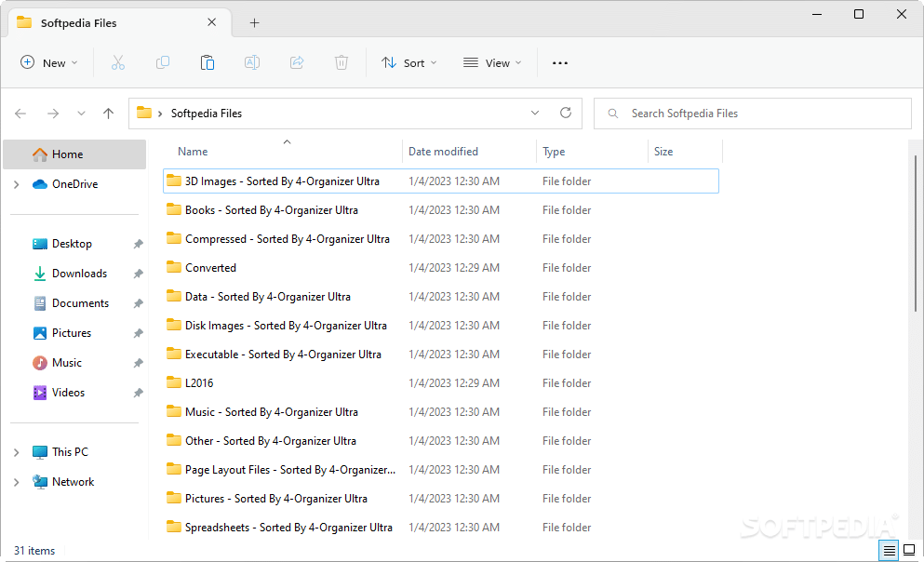Open the View dropdown
This screenshot has height=562, width=924.
coord(492,63)
